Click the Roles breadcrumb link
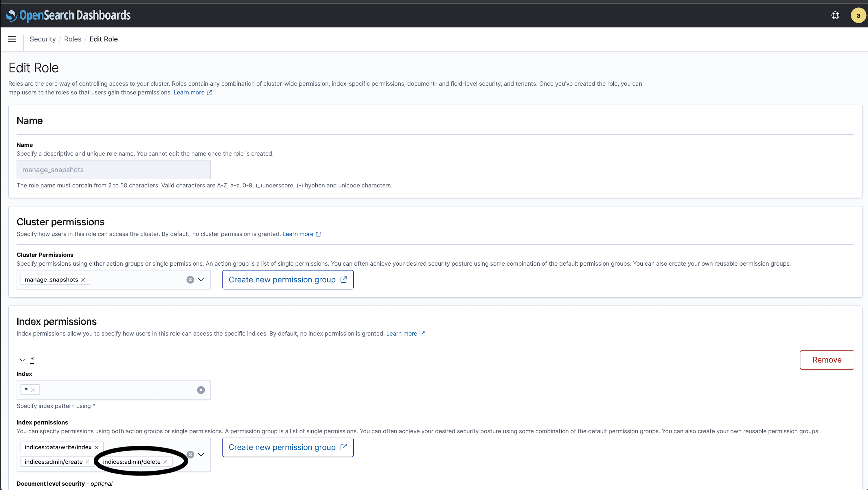The image size is (868, 490). tap(73, 39)
